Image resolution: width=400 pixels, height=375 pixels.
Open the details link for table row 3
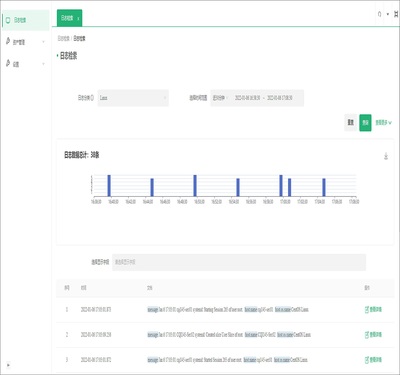pyautogui.click(x=373, y=360)
